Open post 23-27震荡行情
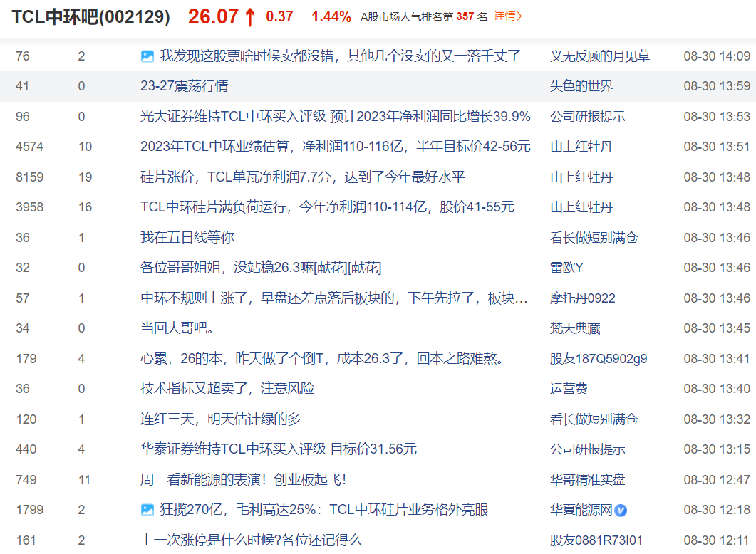Screen dimensions: 756x554 (x=184, y=86)
